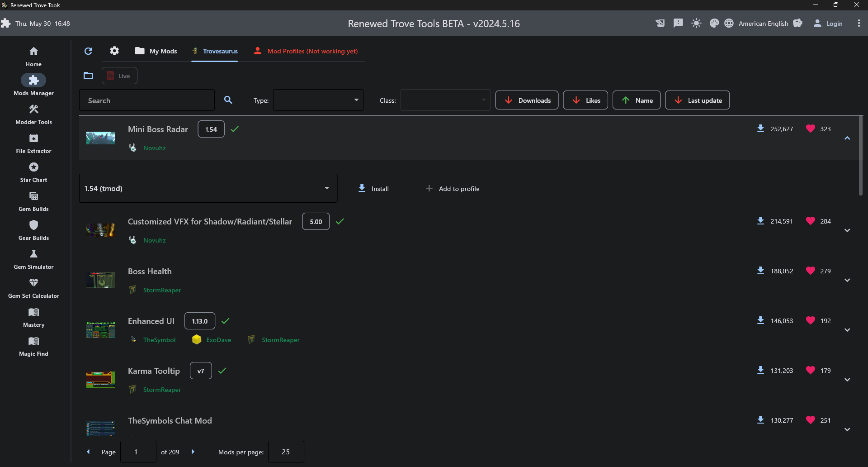This screenshot has height=467, width=868.
Task: Expand the Boss Health mod entry
Action: tap(847, 280)
